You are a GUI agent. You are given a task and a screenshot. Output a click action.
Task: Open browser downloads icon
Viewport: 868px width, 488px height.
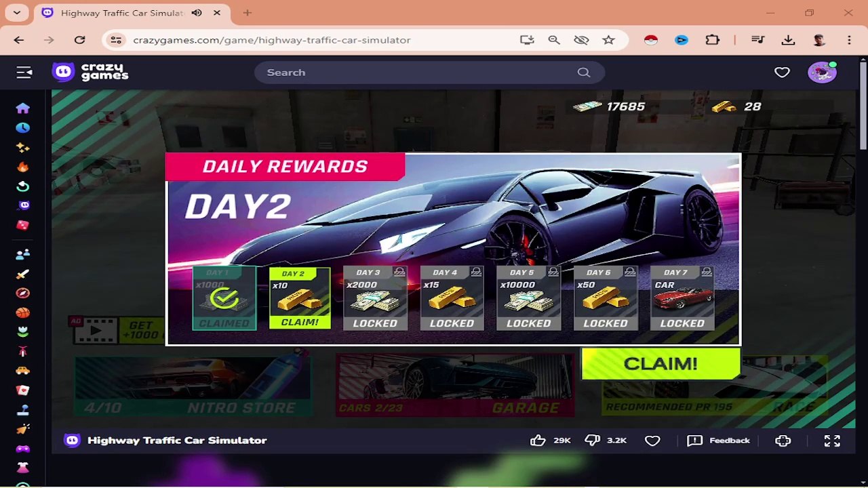point(788,40)
